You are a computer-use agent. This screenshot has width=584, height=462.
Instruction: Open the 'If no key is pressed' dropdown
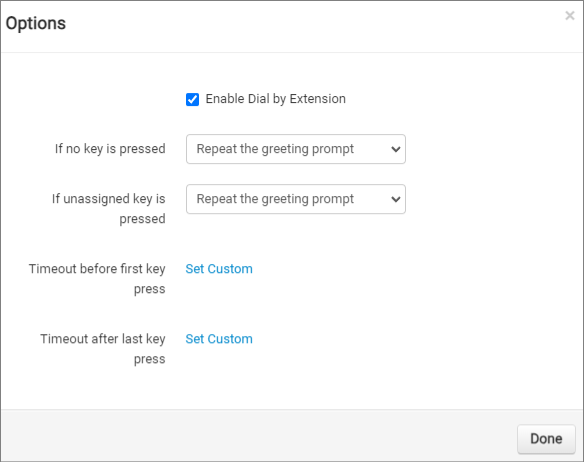coord(296,149)
